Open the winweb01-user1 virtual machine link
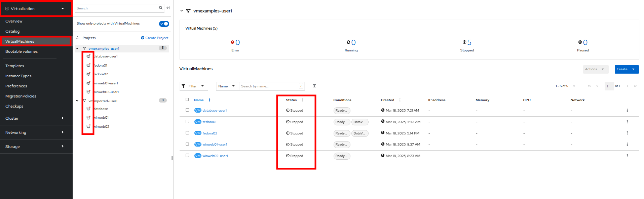Screen dimensions: 644x199 click(x=215, y=145)
